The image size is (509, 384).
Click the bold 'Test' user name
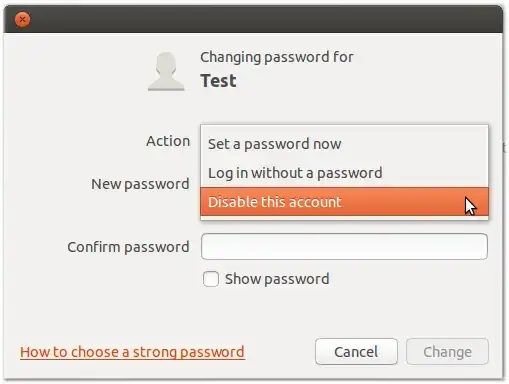(218, 81)
